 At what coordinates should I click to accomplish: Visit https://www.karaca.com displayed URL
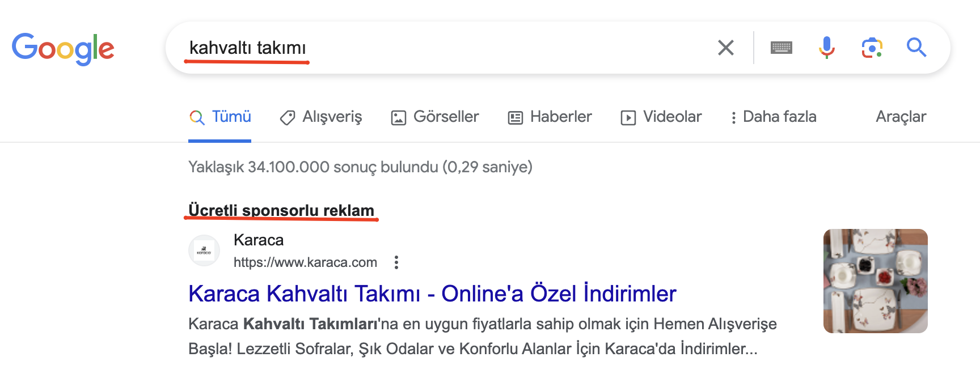(305, 262)
